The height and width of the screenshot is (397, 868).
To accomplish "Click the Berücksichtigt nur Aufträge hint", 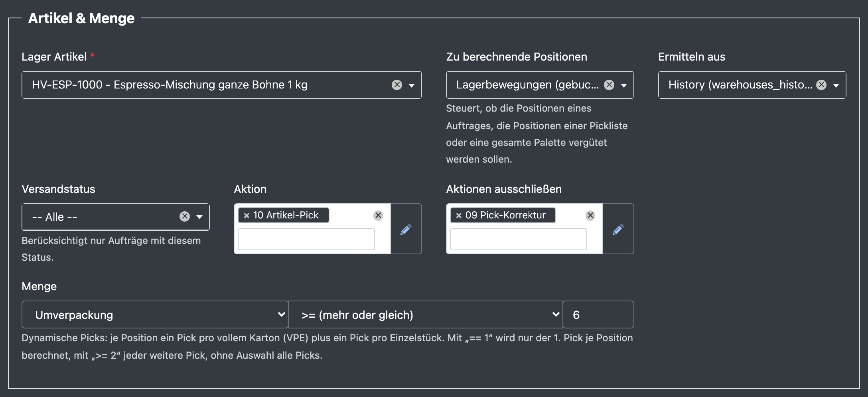I will (x=111, y=249).
